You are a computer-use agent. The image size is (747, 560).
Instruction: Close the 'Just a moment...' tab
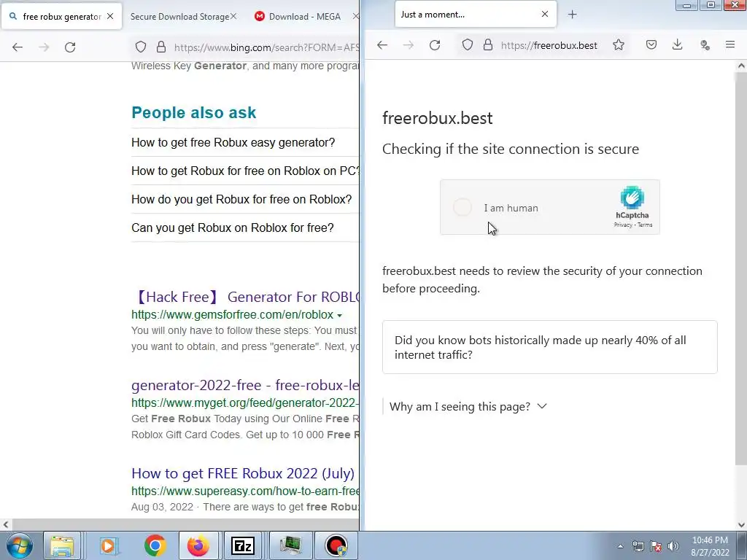[x=544, y=15]
